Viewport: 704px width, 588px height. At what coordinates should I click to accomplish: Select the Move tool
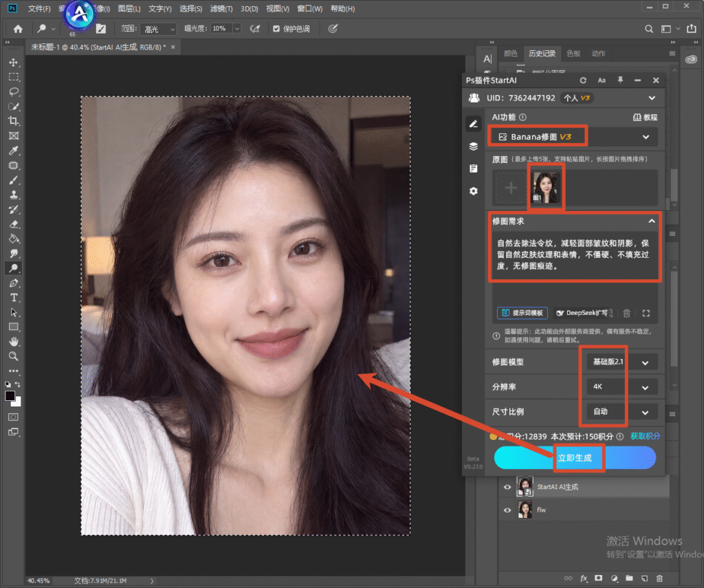pyautogui.click(x=14, y=63)
